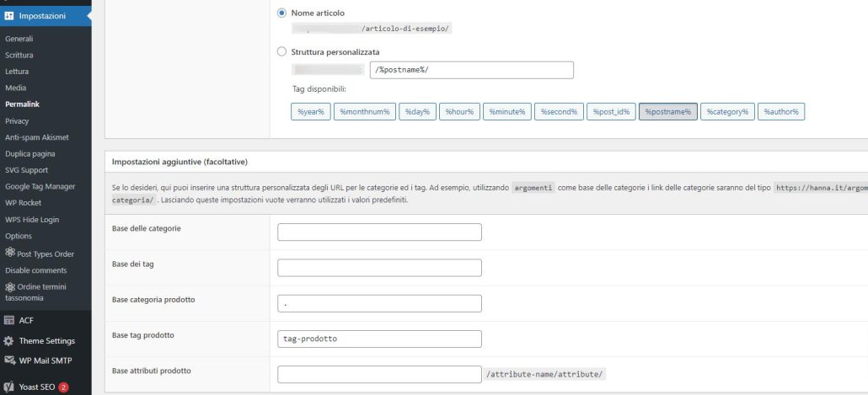
Task: Click the %year% tag button
Action: (x=311, y=111)
